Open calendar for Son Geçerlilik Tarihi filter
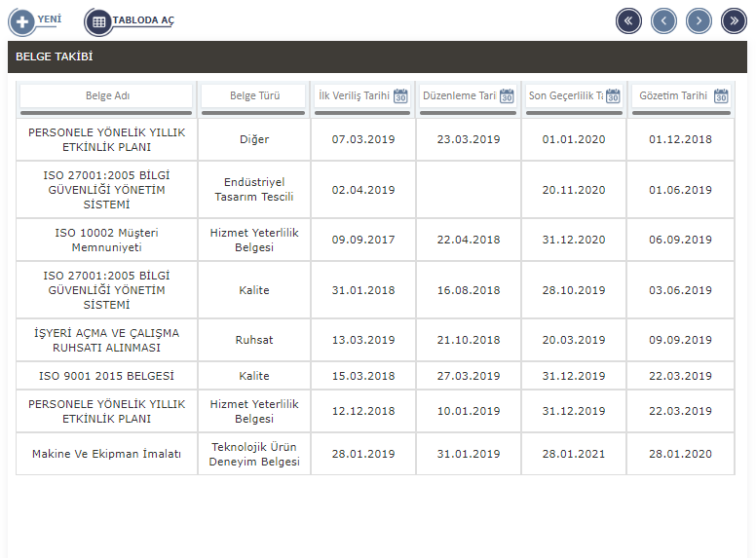756x558 pixels. point(612,96)
